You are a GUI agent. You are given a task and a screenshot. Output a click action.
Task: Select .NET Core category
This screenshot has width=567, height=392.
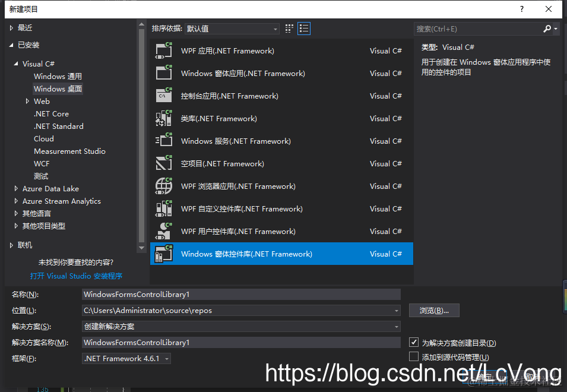(51, 114)
